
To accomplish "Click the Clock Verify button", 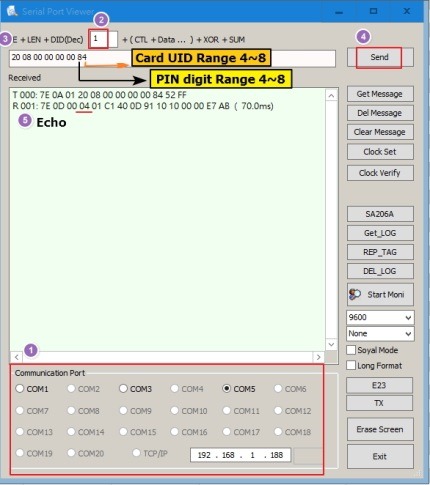I will [x=380, y=173].
